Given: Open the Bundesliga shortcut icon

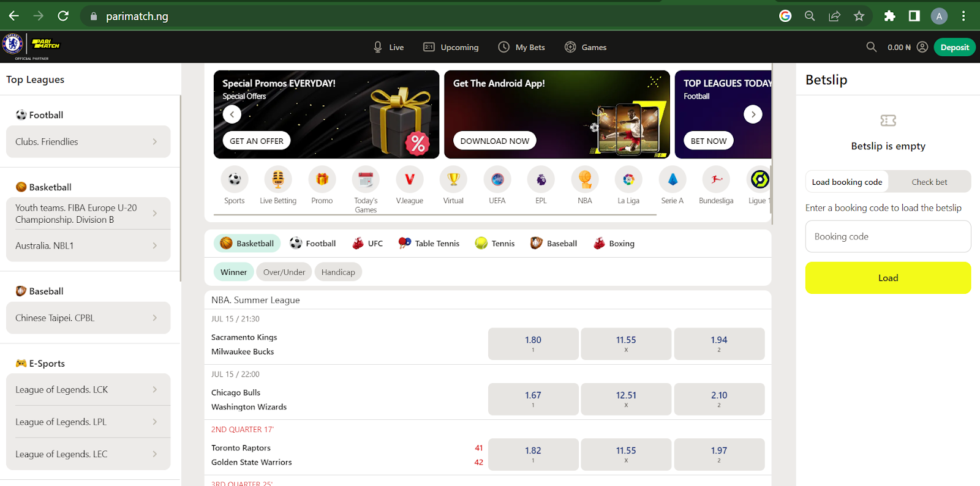Looking at the screenshot, I should (716, 179).
